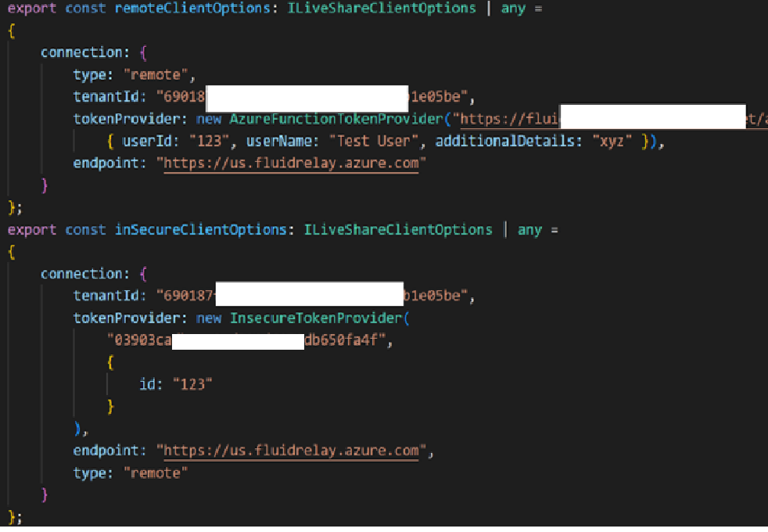Click the "03903ca" key string start

[x=139, y=340]
